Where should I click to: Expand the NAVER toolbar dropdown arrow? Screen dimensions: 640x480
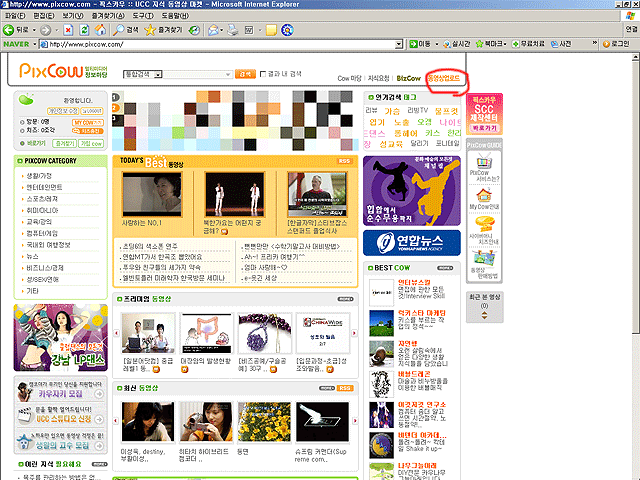(x=35, y=44)
